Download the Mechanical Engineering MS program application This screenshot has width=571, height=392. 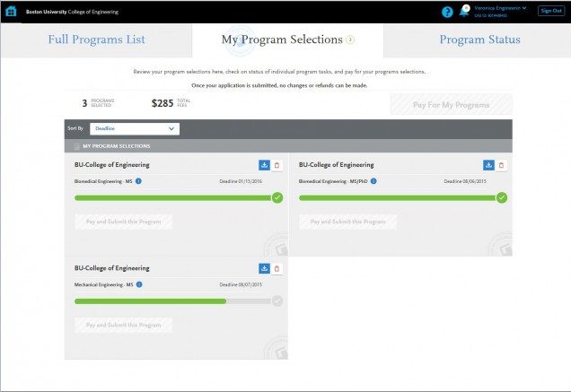(264, 268)
